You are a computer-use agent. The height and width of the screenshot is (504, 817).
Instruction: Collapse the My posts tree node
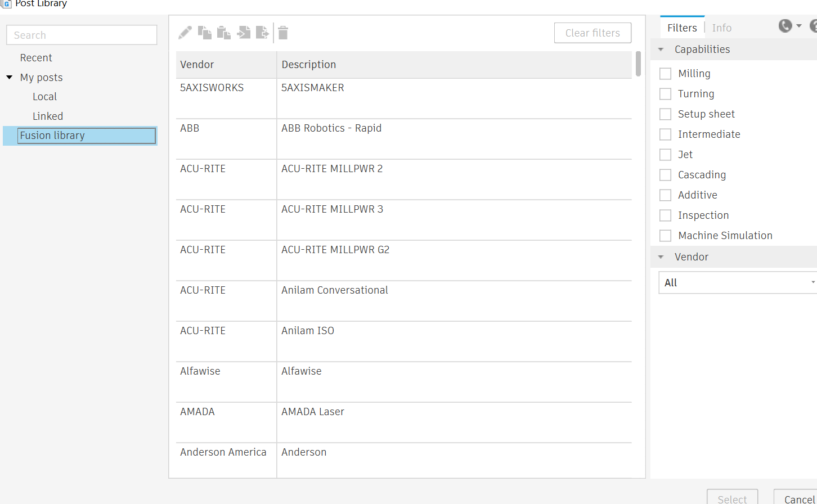pos(10,78)
